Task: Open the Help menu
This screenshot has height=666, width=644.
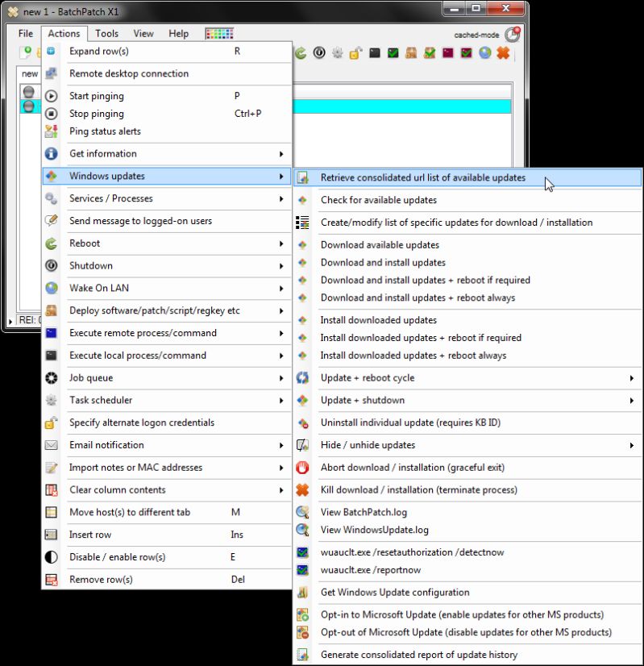Action: click(x=178, y=34)
